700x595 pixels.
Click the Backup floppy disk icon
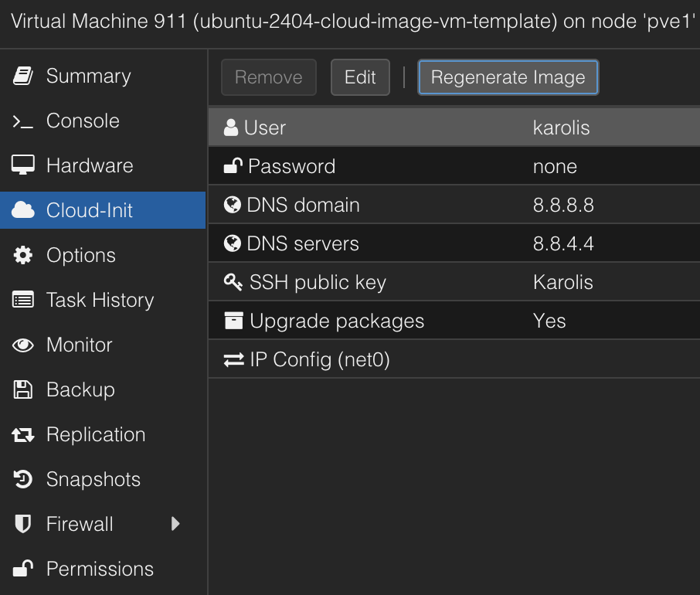point(23,389)
